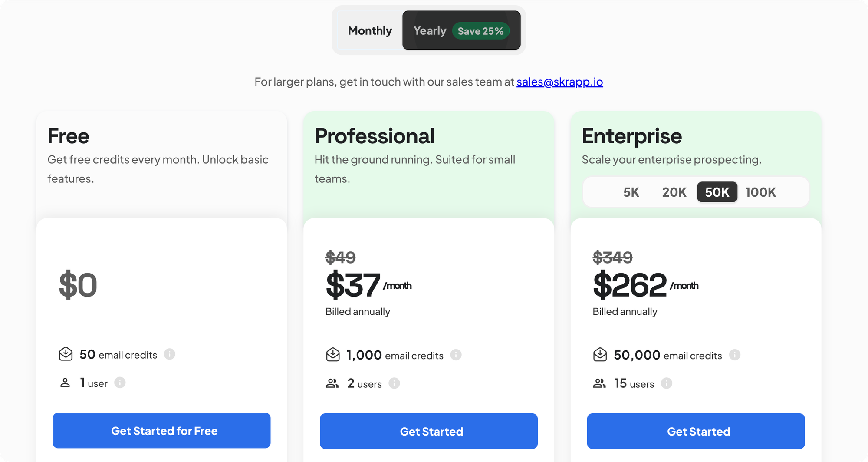Click the Save 25% badge
The width and height of the screenshot is (868, 462).
pyautogui.click(x=480, y=31)
